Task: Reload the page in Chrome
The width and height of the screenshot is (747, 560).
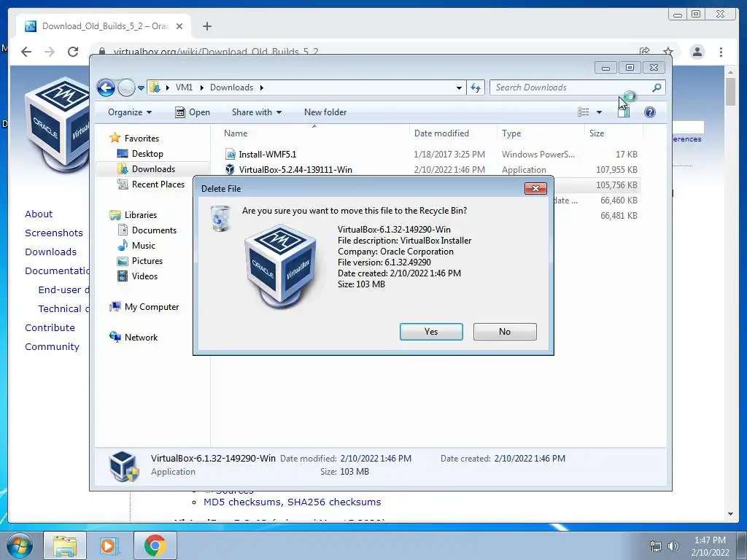Action: tap(73, 52)
